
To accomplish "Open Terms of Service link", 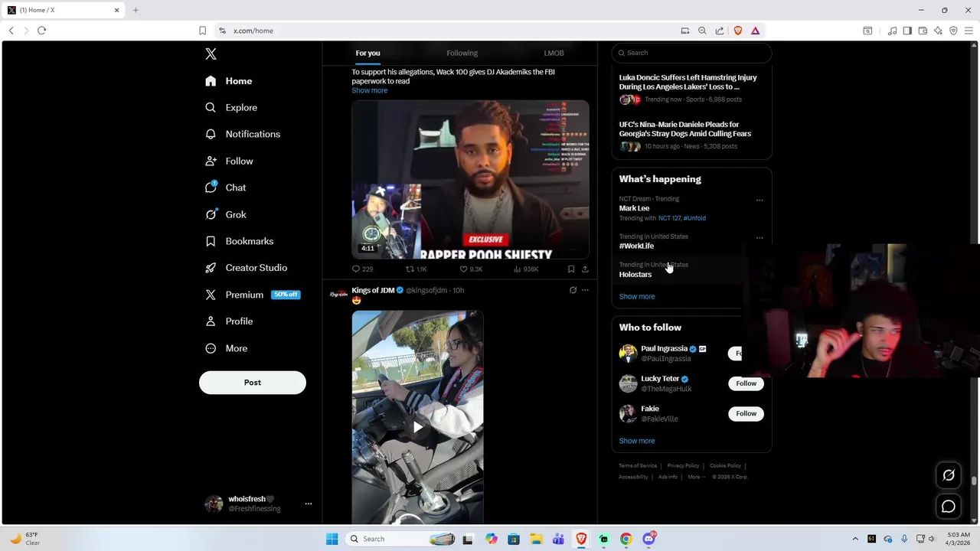I will (x=638, y=466).
